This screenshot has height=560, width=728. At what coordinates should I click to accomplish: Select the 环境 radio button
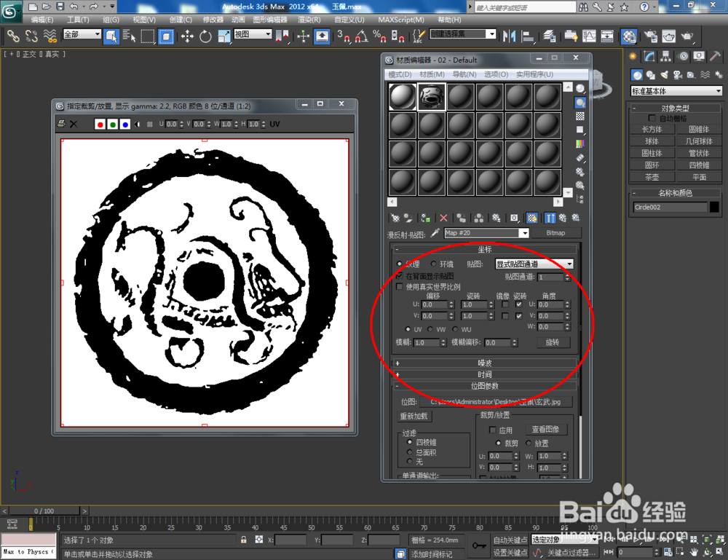coord(433,264)
